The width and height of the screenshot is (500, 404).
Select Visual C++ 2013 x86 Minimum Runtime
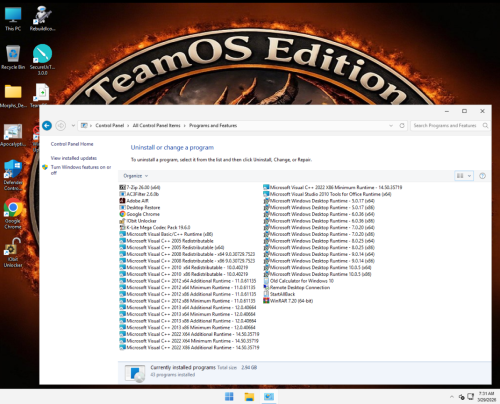tap(187, 327)
